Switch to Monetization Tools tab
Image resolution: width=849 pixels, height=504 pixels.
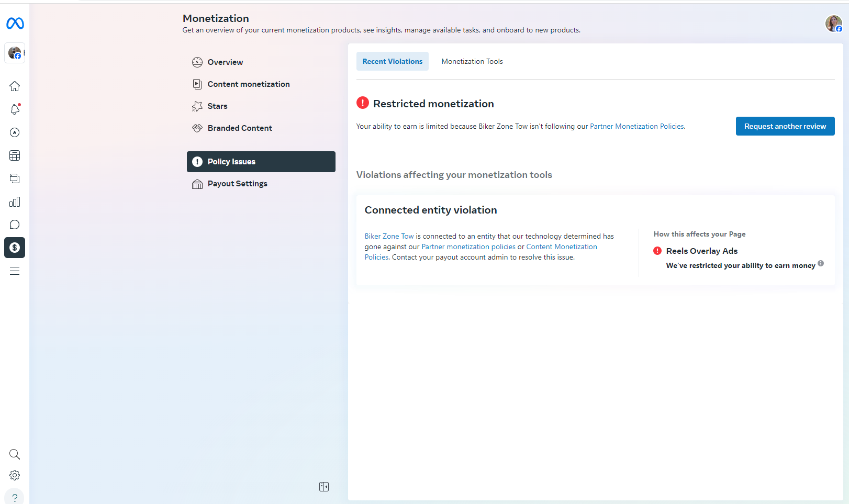click(472, 61)
